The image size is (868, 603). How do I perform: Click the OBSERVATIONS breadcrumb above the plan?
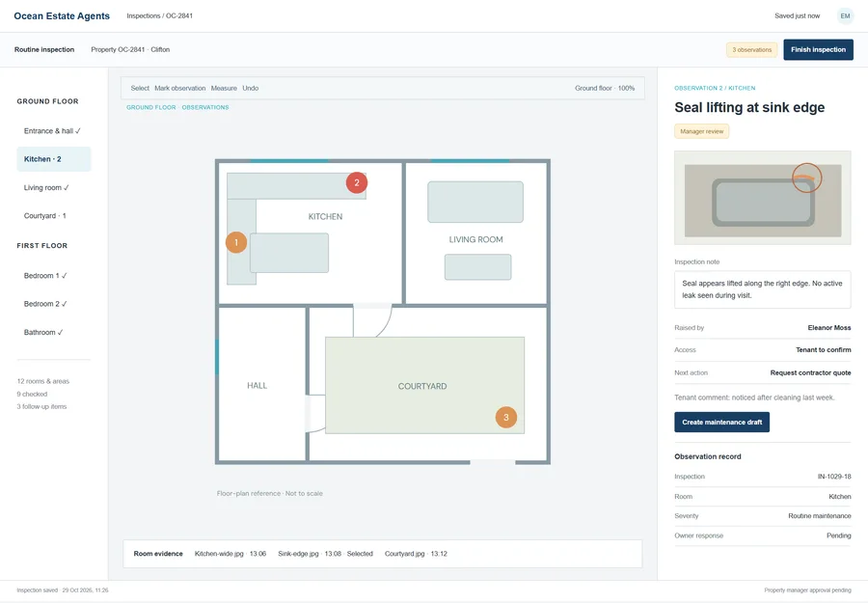tap(205, 107)
